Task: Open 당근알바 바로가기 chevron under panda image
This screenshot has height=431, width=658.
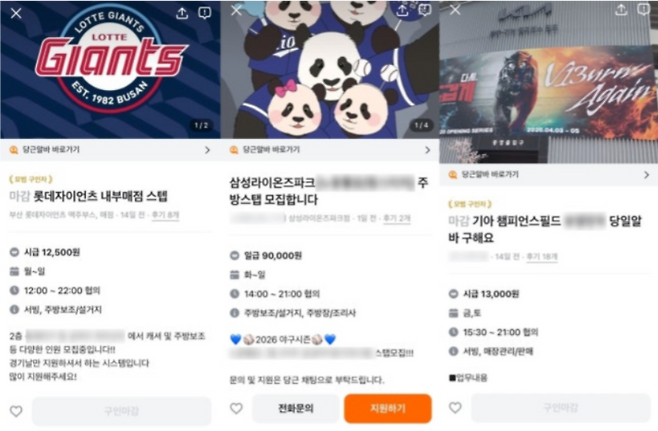Action: pyautogui.click(x=428, y=150)
